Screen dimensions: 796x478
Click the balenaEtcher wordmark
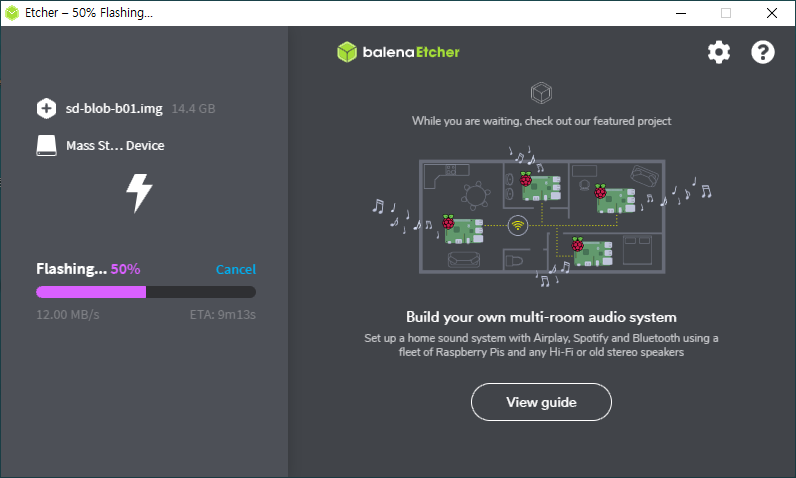[x=411, y=52]
